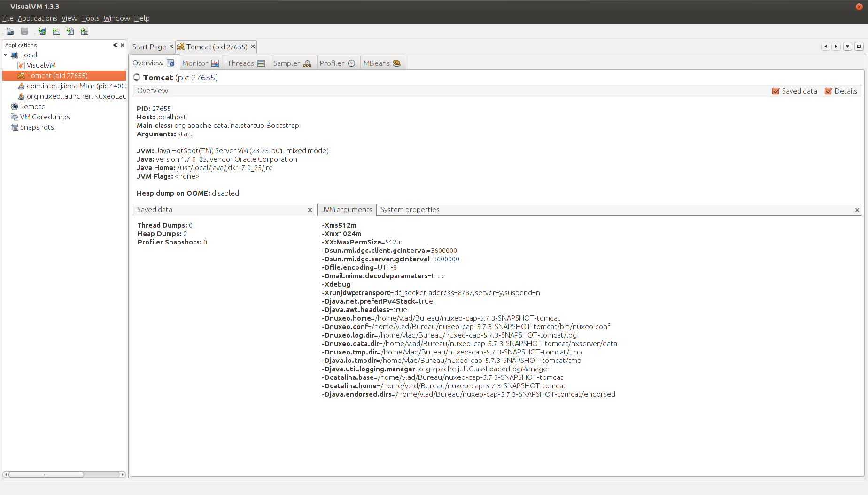Select org.nuxeo.launcher process in tree
The image size is (868, 495).
click(x=76, y=96)
